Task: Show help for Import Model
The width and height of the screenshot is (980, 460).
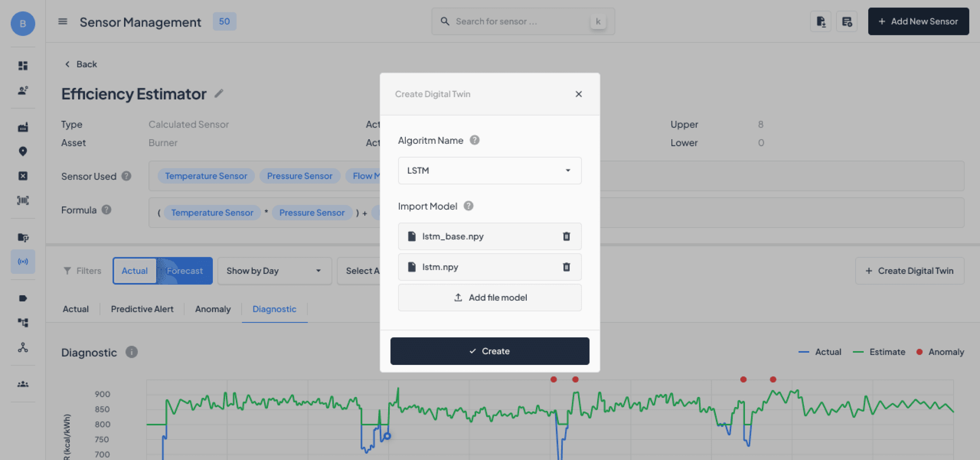Action: click(x=468, y=206)
